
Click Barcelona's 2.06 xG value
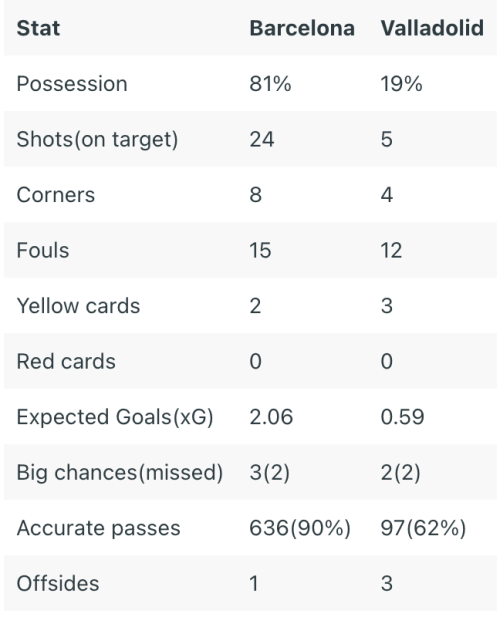pyautogui.click(x=271, y=417)
